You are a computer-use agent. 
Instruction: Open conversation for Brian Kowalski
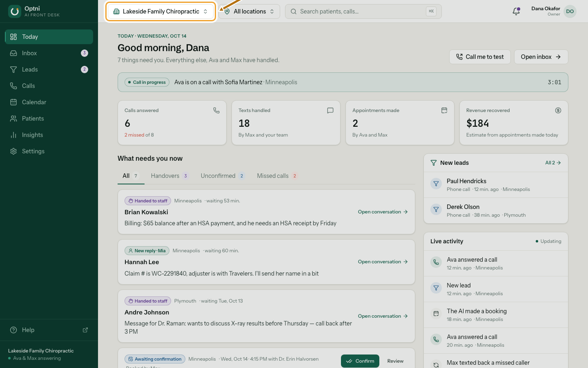(383, 212)
